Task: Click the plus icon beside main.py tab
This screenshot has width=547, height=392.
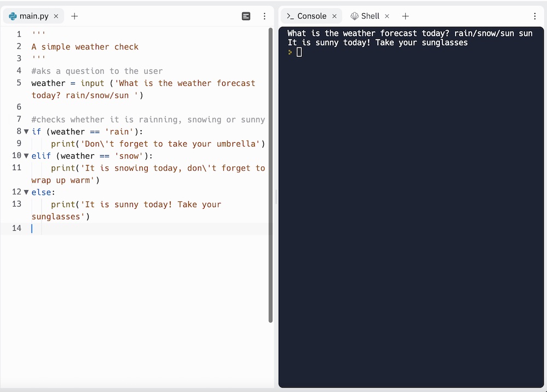Action: (x=74, y=16)
